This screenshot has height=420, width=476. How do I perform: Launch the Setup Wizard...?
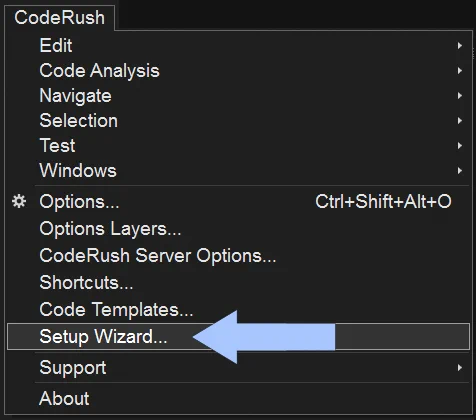click(x=238, y=336)
